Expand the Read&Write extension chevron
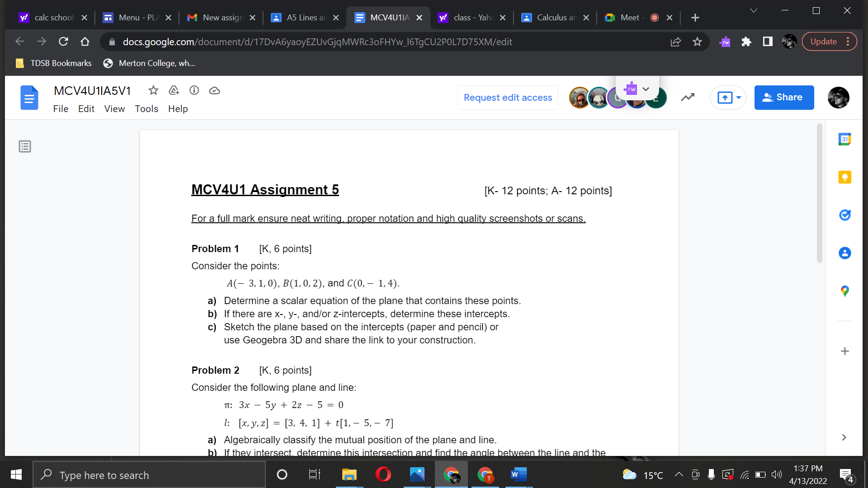This screenshot has height=488, width=868. [646, 89]
